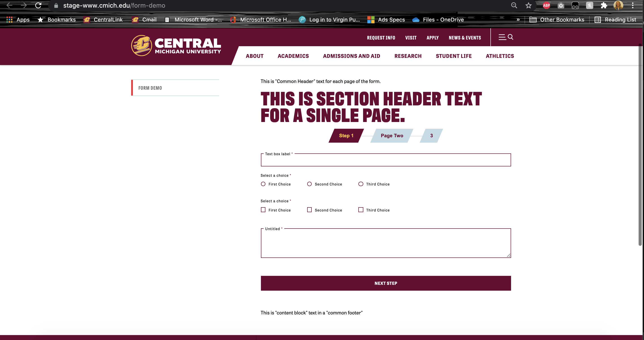The height and width of the screenshot is (340, 644).
Task: Open the site hamburger menu and search icon
Action: [x=506, y=37]
